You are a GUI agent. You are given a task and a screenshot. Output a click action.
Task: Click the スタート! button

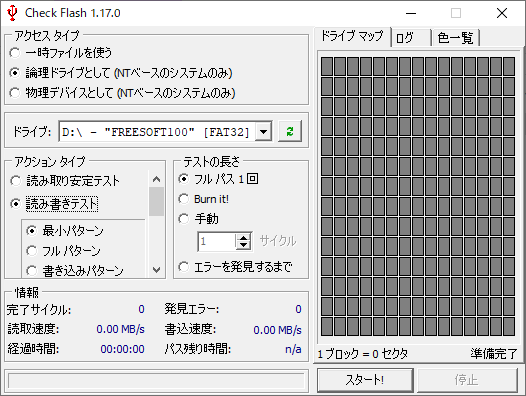tap(365, 380)
